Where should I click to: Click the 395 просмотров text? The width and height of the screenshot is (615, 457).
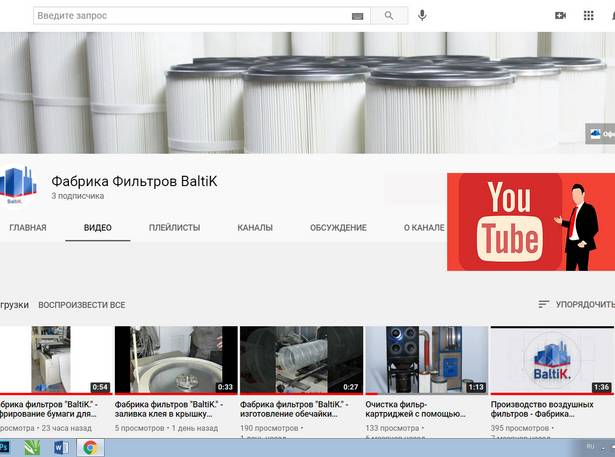point(520,428)
